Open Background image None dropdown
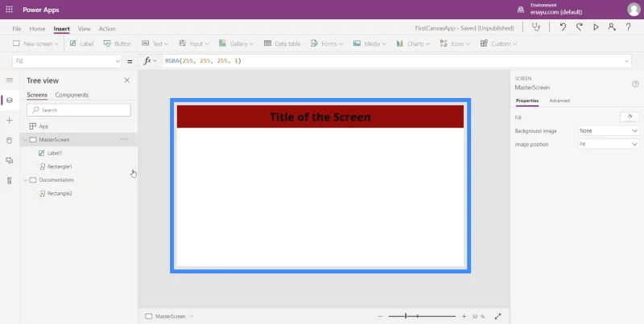644x324 pixels. (609, 131)
